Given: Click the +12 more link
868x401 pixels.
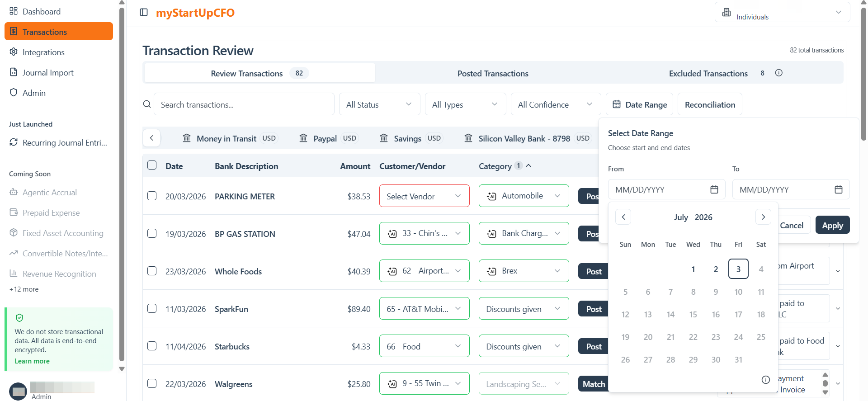Looking at the screenshot, I should pos(24,289).
